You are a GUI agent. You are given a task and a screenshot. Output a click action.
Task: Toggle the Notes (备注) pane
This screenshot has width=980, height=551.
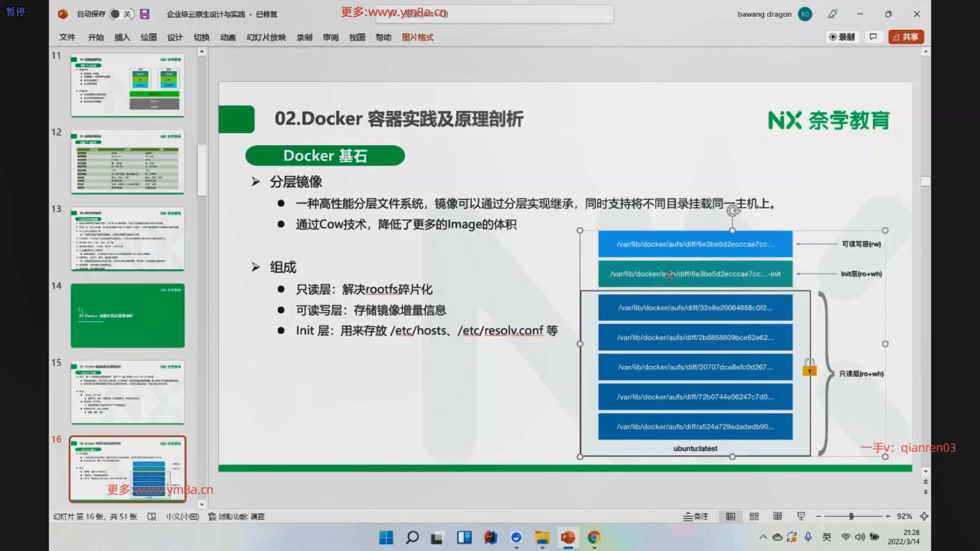click(696, 516)
